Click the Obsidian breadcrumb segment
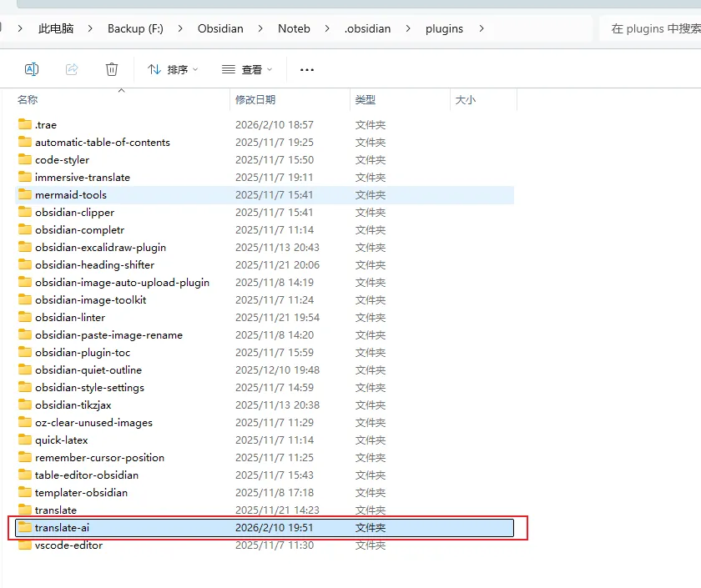The height and width of the screenshot is (588, 701). tap(220, 28)
